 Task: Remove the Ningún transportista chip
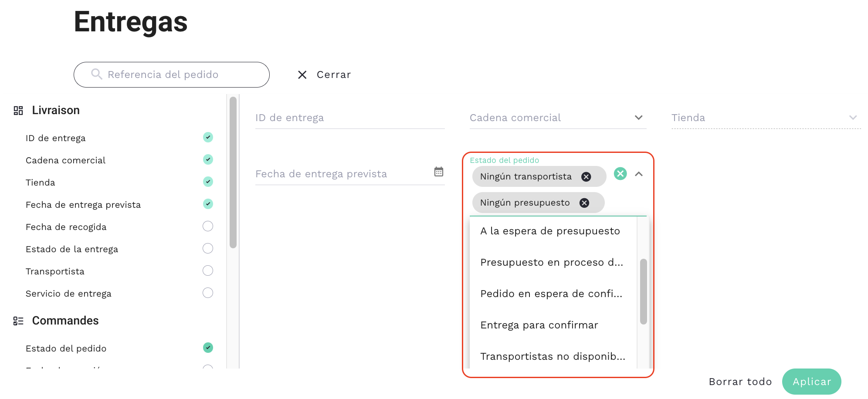[586, 177]
